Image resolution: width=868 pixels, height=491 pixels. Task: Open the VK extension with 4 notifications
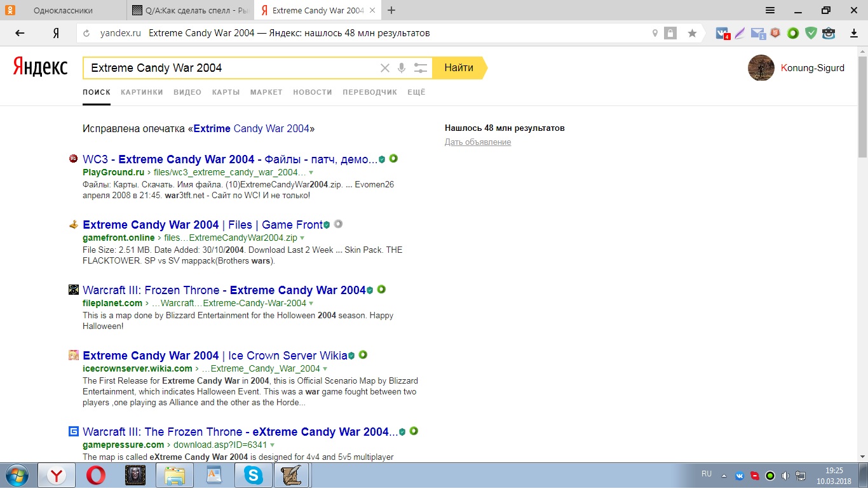click(x=722, y=33)
